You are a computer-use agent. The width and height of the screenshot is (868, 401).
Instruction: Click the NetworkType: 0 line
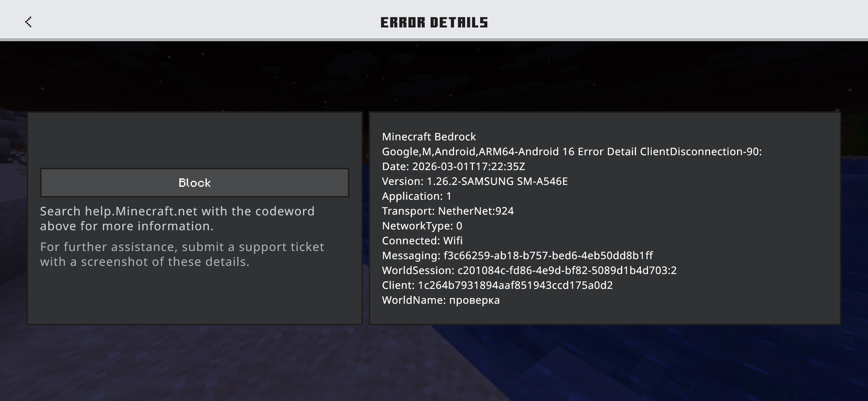[x=422, y=226]
